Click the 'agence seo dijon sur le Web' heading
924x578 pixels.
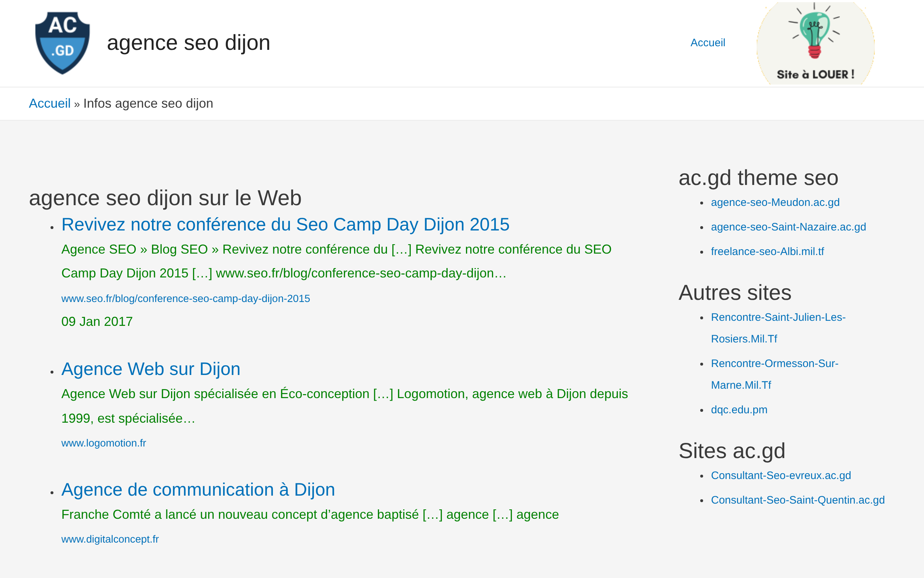click(165, 198)
